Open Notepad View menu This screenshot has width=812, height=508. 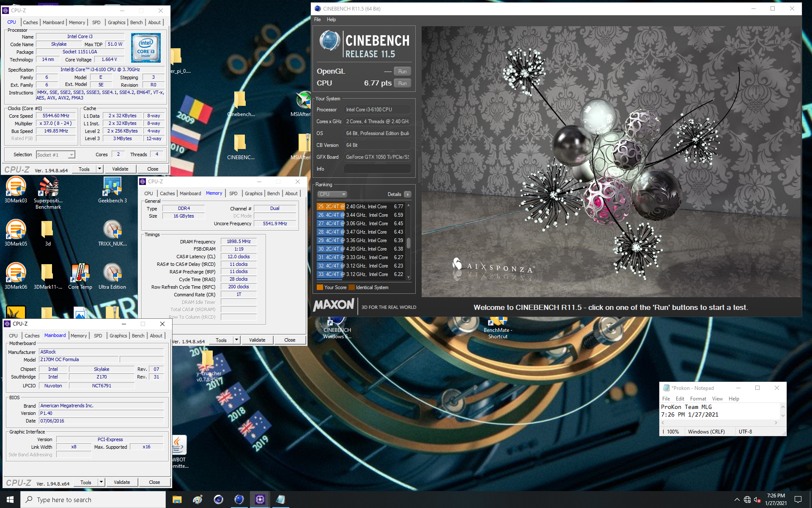pos(717,399)
